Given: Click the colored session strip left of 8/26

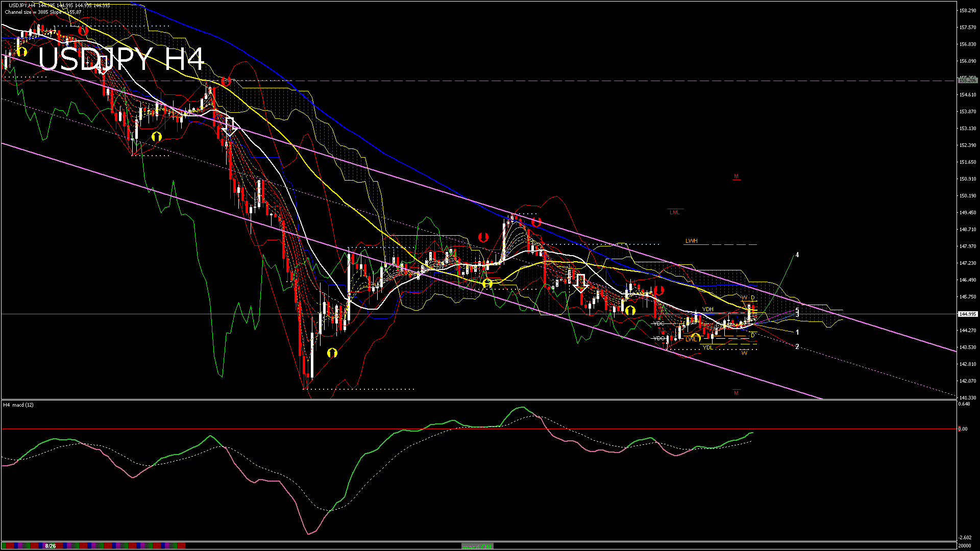Looking at the screenshot, I should pos(21,546).
